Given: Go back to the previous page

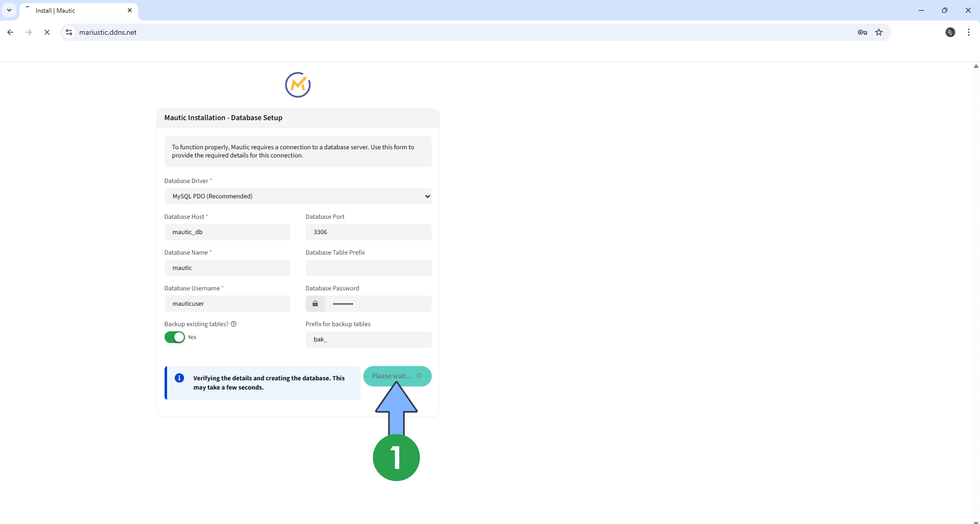Looking at the screenshot, I should pos(10,32).
